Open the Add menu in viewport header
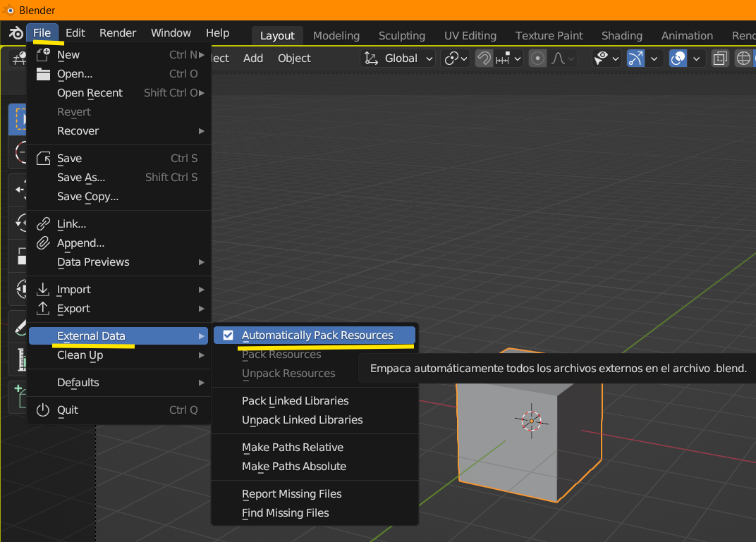 click(x=252, y=58)
